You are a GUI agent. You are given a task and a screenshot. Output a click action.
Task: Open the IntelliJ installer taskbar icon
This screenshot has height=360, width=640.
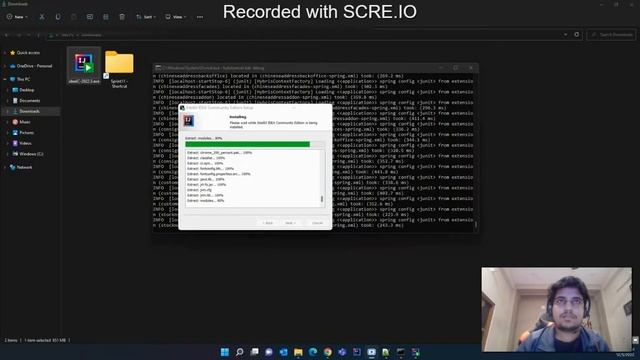click(x=416, y=352)
